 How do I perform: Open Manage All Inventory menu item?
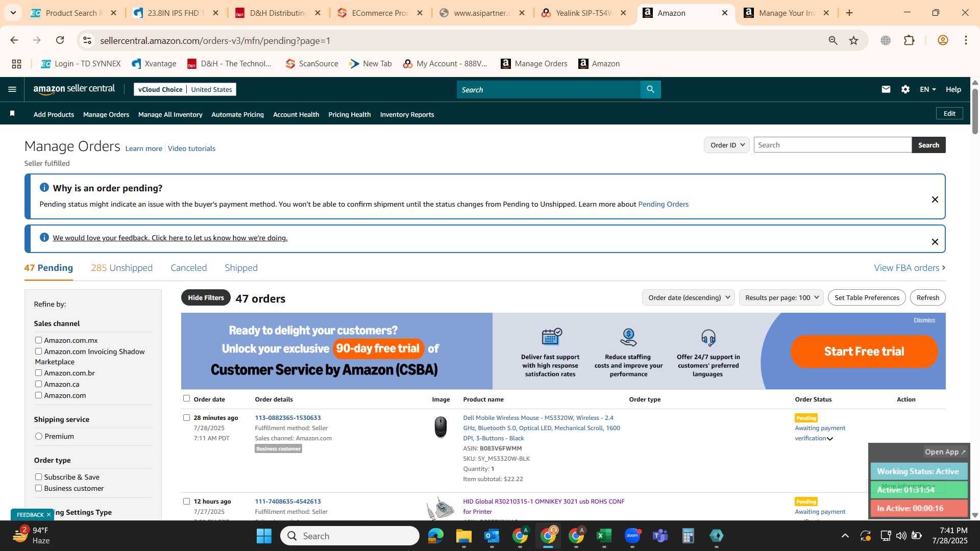[x=170, y=114]
